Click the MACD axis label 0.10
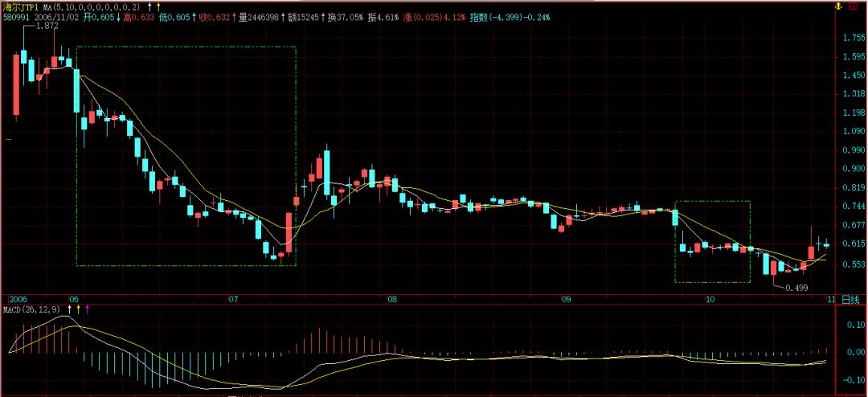 [858, 325]
